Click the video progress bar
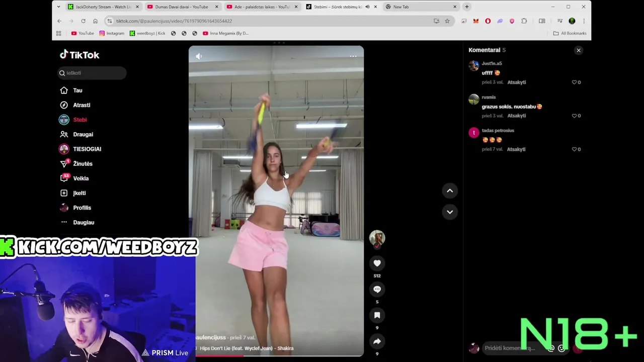Viewport: 644px width, 362px height. pos(276,356)
